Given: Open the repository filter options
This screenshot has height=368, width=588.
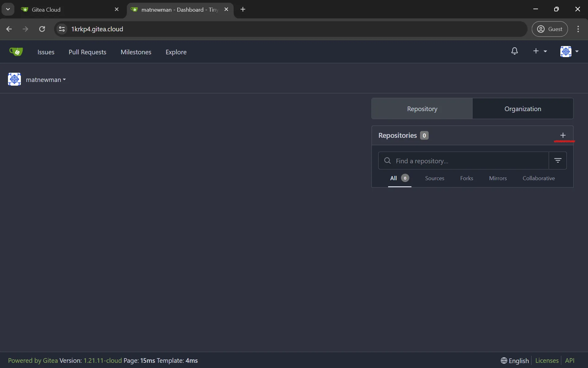Looking at the screenshot, I should (558, 161).
